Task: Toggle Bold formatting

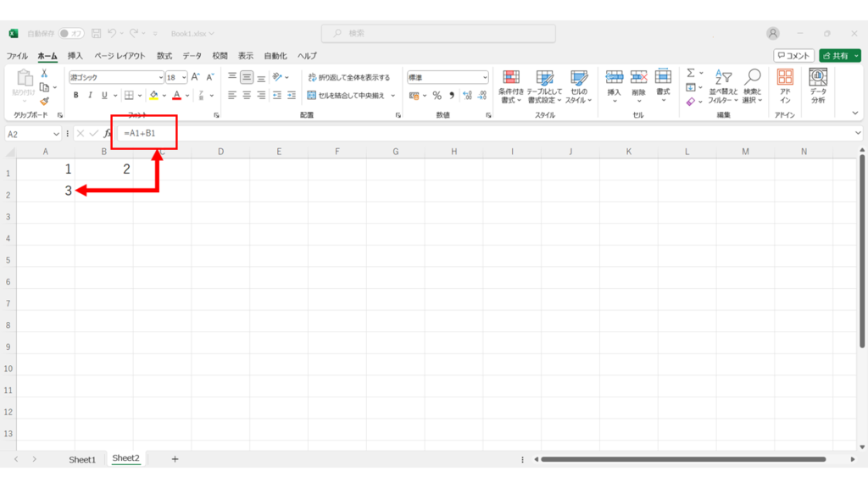Action: 75,95
